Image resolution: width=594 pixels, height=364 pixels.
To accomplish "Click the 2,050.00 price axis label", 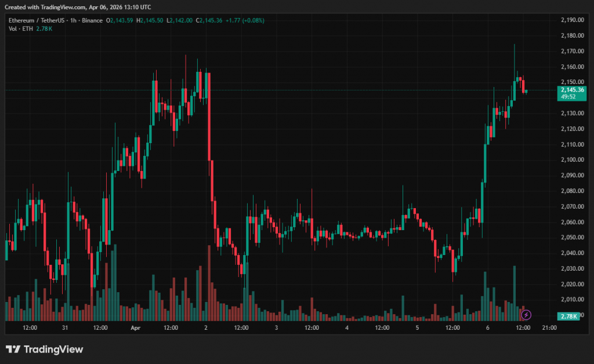I will pos(572,238).
